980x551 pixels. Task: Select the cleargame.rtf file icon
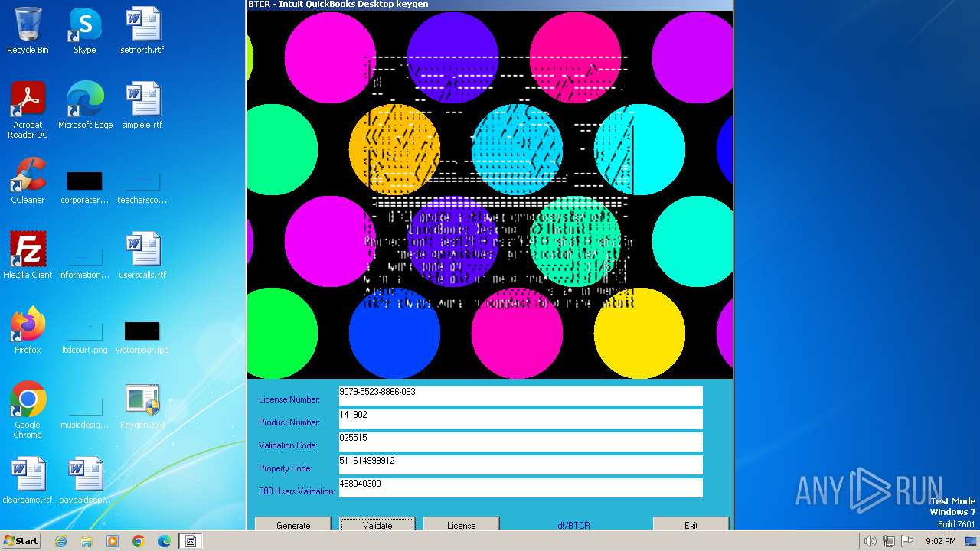coord(28,481)
